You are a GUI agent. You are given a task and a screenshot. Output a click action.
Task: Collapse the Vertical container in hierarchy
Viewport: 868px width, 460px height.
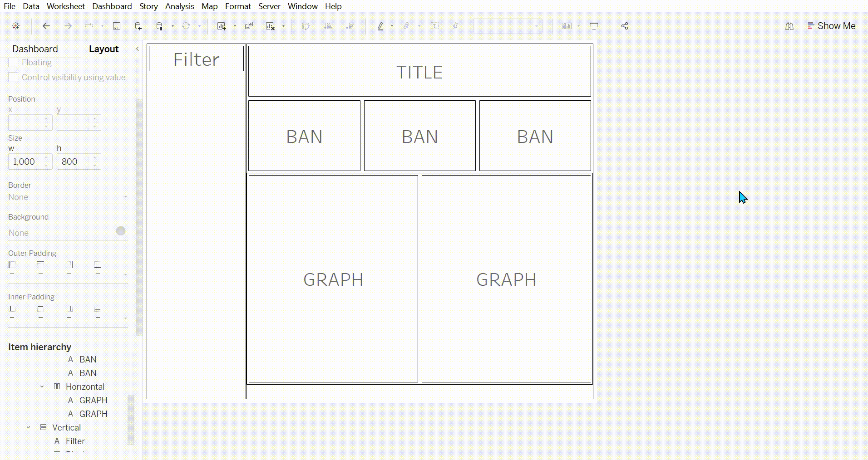point(28,428)
